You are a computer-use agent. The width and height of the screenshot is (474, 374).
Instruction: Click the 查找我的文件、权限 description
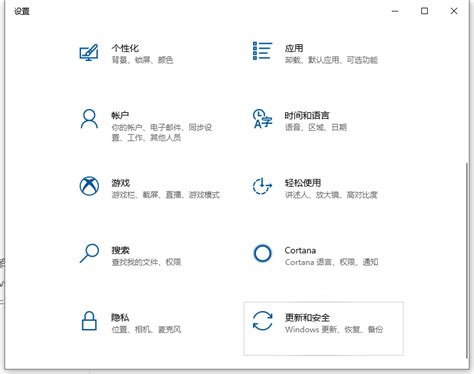click(146, 262)
